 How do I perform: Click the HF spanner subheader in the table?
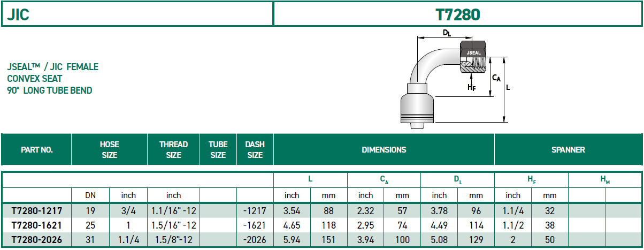pyautogui.click(x=532, y=181)
